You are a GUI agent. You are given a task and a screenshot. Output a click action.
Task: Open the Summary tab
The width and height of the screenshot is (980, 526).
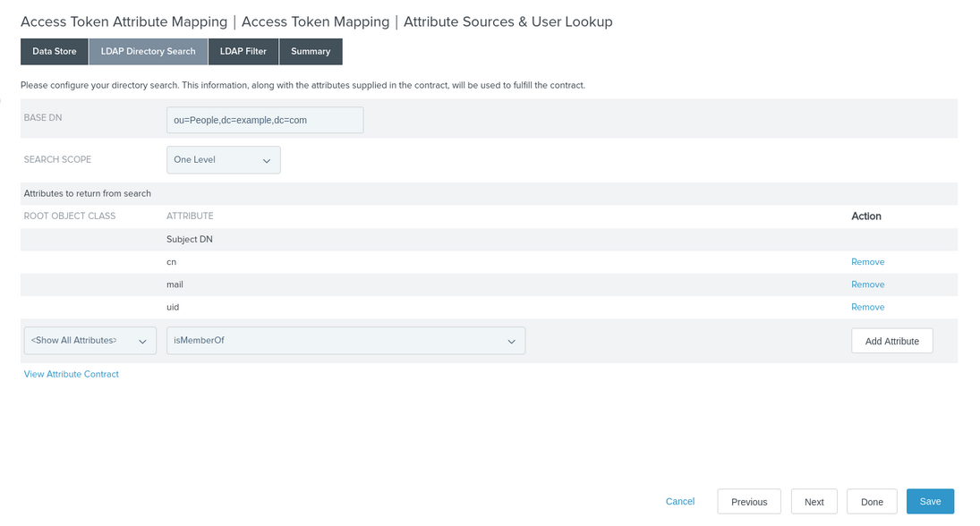pos(311,51)
